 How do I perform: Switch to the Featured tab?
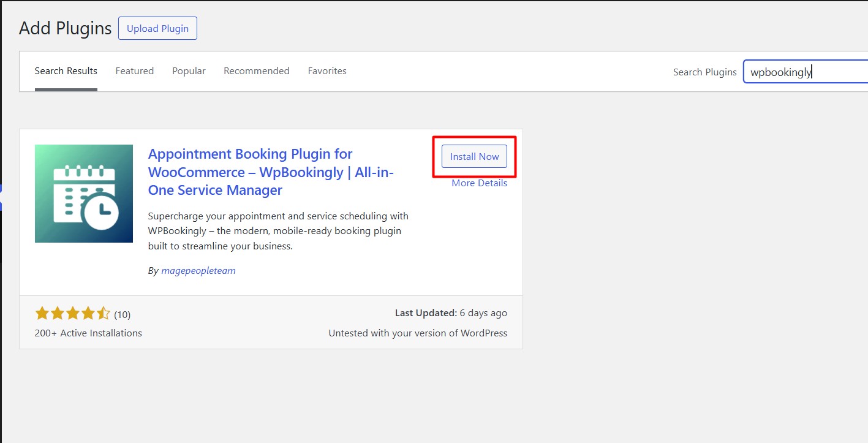(134, 71)
